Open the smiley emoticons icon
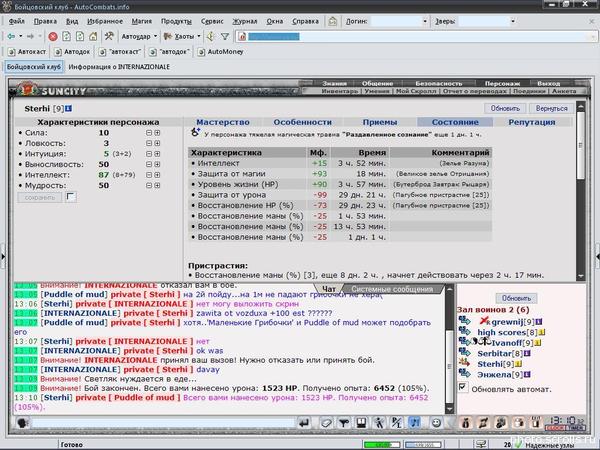Viewport: 600px width, 450px height. tap(436, 423)
